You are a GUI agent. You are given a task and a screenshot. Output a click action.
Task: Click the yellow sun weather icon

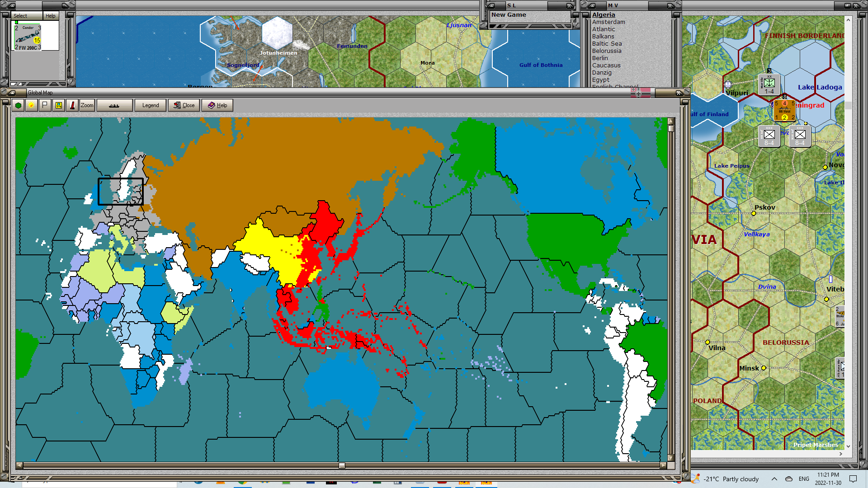pos(31,105)
